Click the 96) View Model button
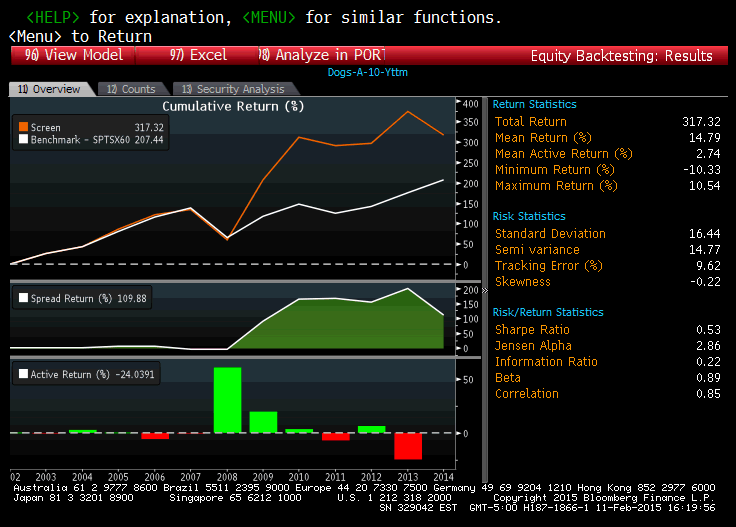 (x=73, y=55)
